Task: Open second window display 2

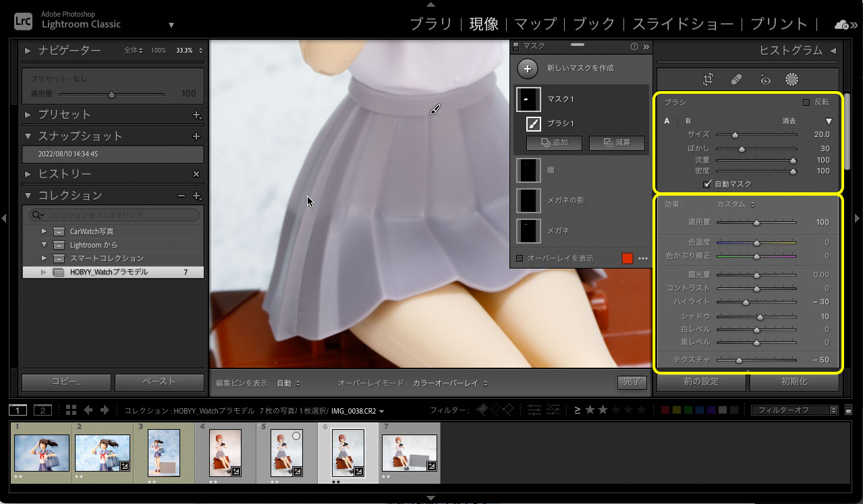Action: tap(43, 410)
